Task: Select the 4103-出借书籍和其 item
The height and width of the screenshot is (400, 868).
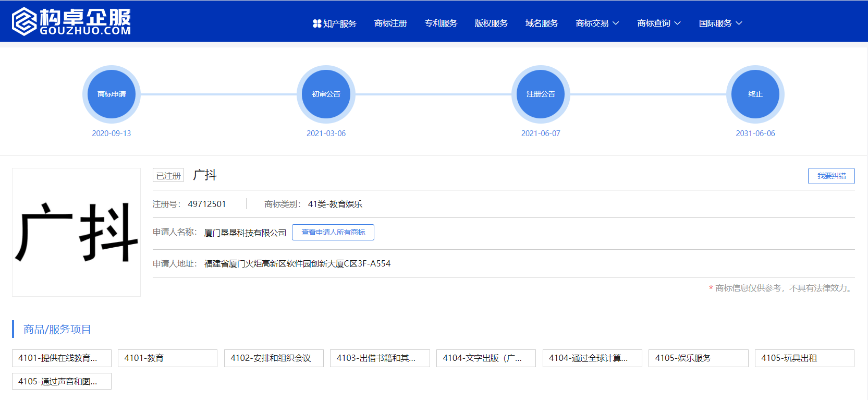Action: pyautogui.click(x=380, y=358)
